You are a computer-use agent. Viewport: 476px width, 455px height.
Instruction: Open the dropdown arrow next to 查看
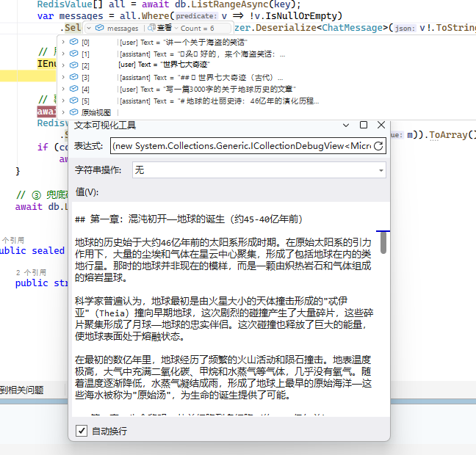(x=176, y=28)
